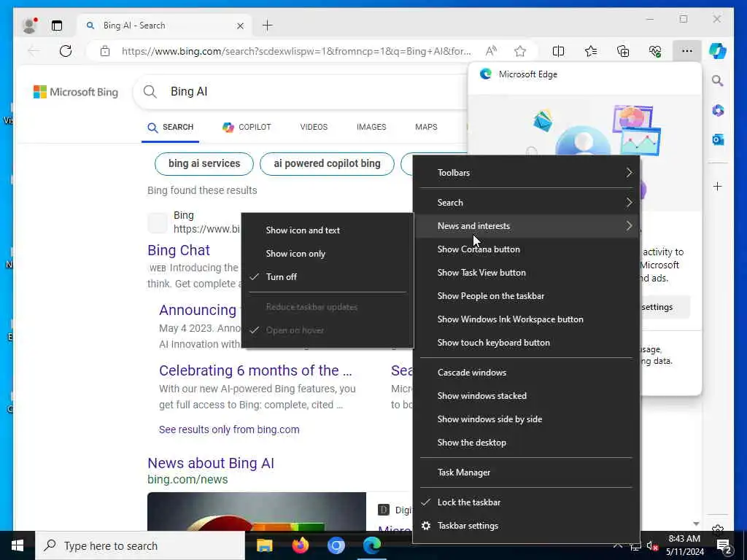This screenshot has height=560, width=747.
Task: Open Microsoft 365 sidebar icon
Action: click(x=718, y=111)
